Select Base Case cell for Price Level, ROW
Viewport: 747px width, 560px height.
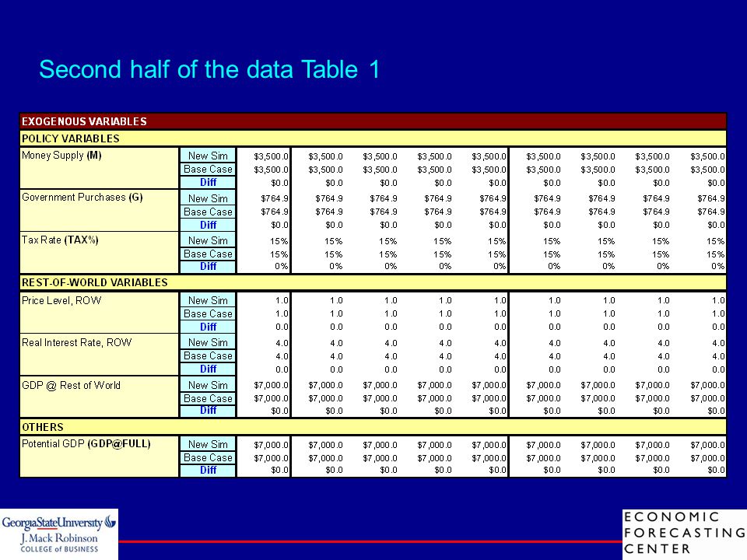click(208, 313)
